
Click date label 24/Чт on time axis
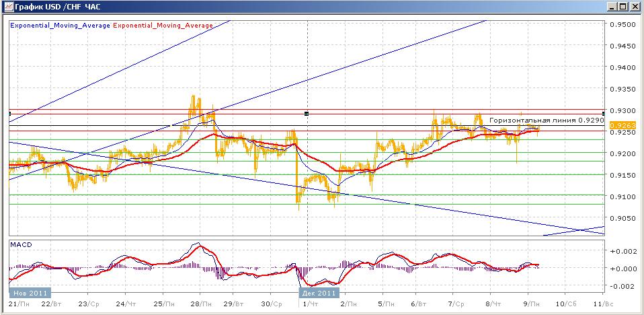[x=127, y=304]
